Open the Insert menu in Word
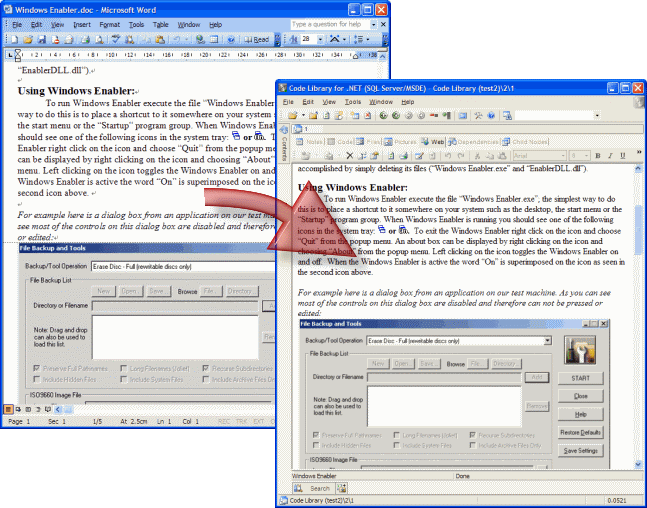The height and width of the screenshot is (508, 647). pyautogui.click(x=82, y=25)
